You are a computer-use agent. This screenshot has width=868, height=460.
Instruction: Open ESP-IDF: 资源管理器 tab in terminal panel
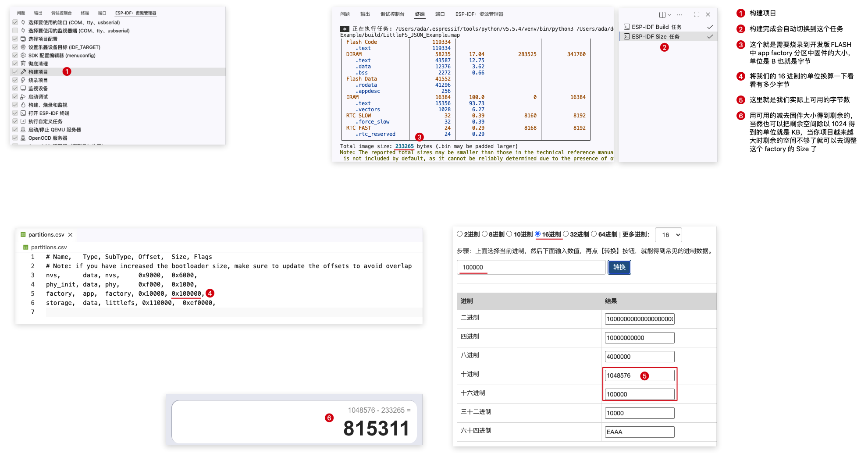click(479, 14)
